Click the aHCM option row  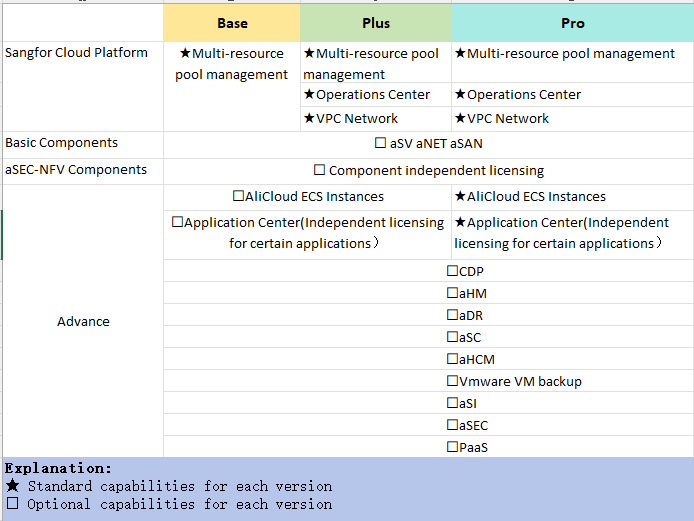pyautogui.click(x=428, y=359)
